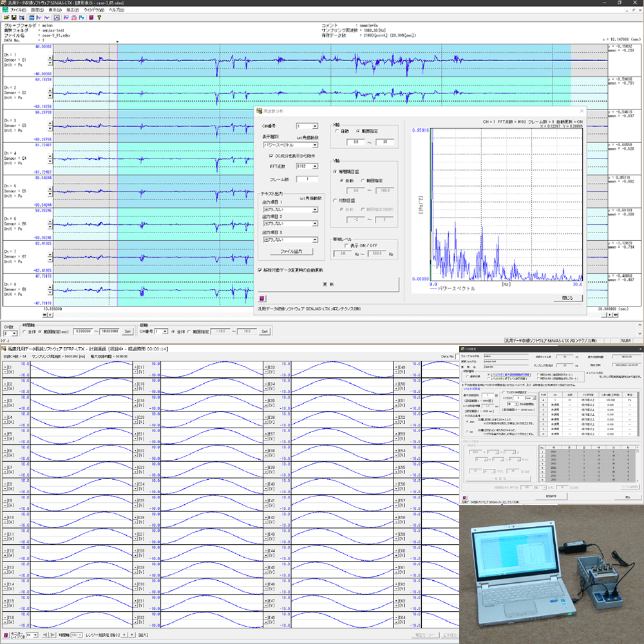Screen dimensions: 644x644
Task: Select Y軸 等間隔目盛 radio button
Action: (x=335, y=172)
